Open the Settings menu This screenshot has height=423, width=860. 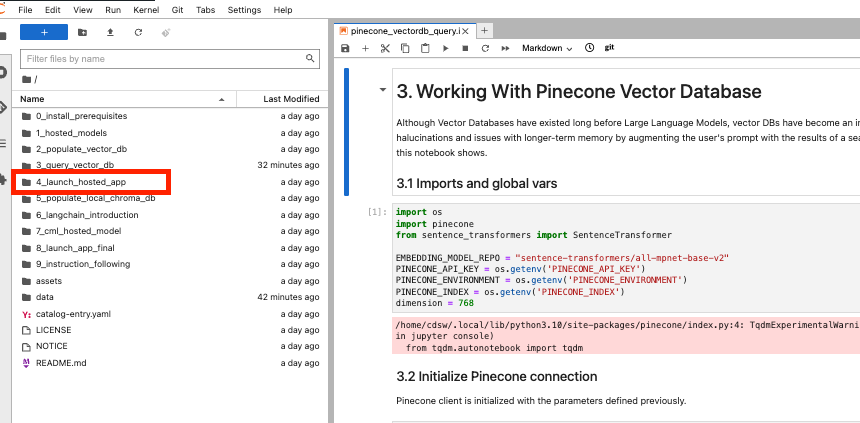tap(244, 10)
